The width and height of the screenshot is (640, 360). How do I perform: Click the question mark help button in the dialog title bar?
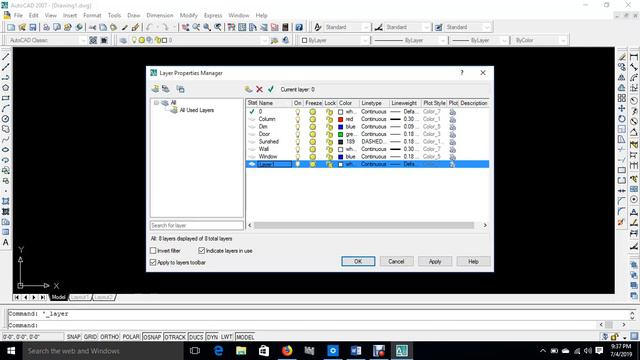[x=462, y=73]
